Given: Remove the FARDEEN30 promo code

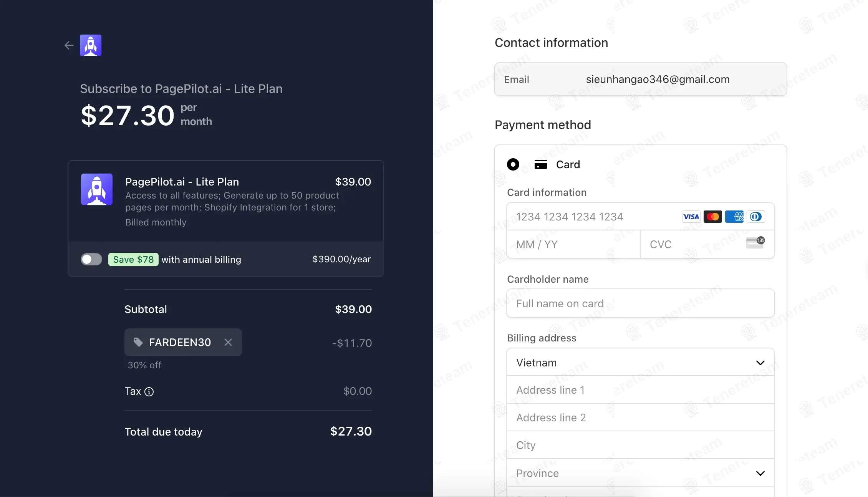Looking at the screenshot, I should 228,342.
